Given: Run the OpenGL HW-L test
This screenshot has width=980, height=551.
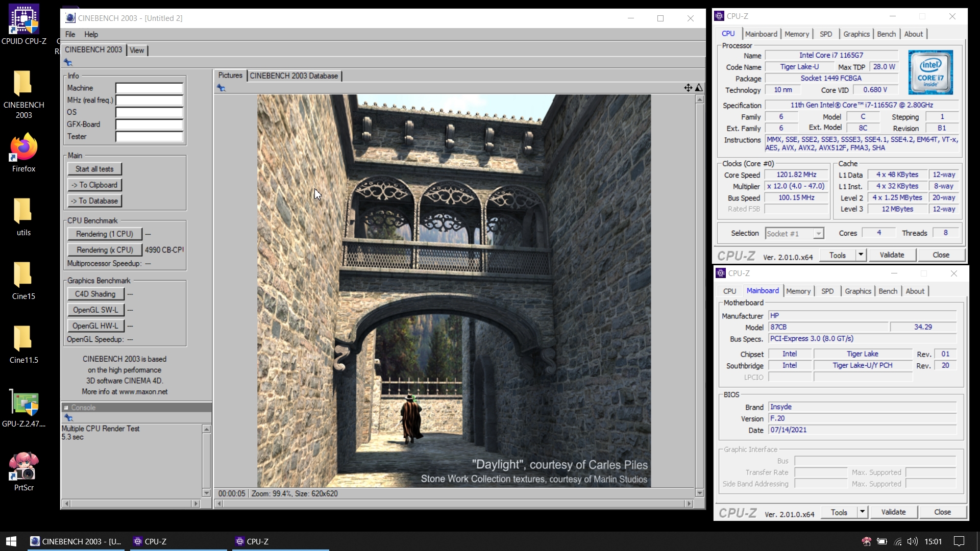Looking at the screenshot, I should point(95,325).
